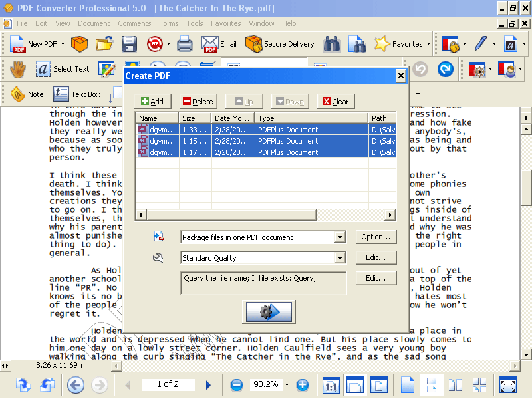Viewport: 532px width, 399px height.
Task: Click zoom percentage field 98.2%
Action: point(266,384)
